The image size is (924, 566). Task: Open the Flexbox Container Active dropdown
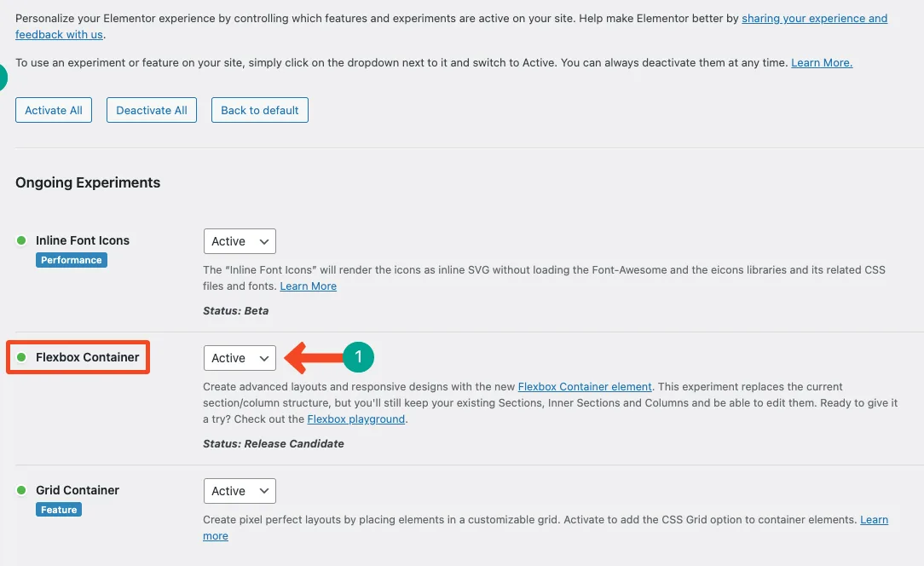240,358
